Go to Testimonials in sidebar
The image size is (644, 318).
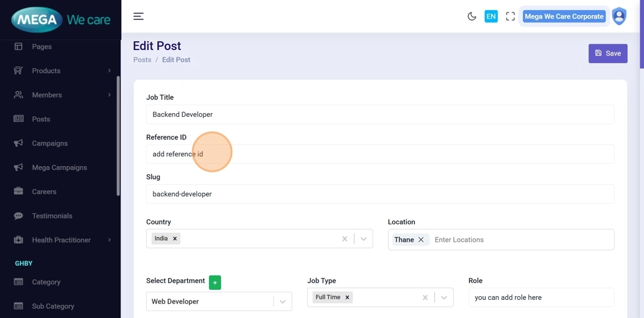coord(52,216)
